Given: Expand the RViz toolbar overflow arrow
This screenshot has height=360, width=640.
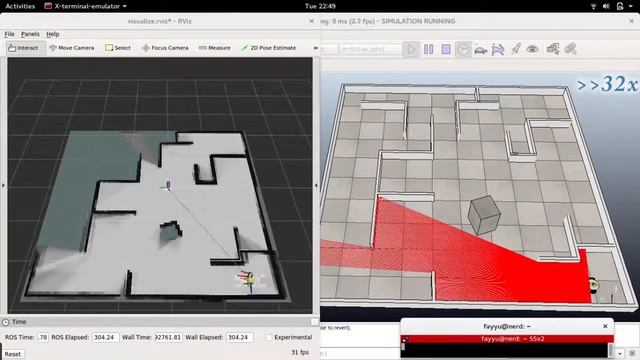Looking at the screenshot, I should tap(316, 48).
